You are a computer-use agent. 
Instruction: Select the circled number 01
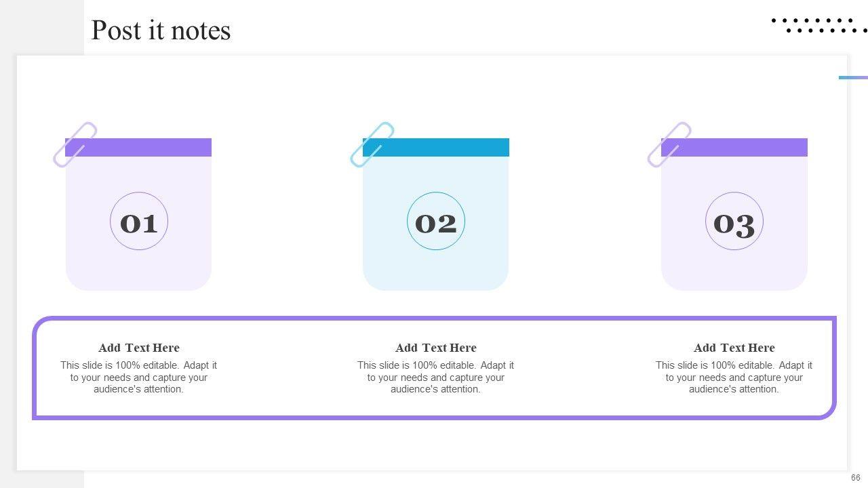[x=139, y=222]
